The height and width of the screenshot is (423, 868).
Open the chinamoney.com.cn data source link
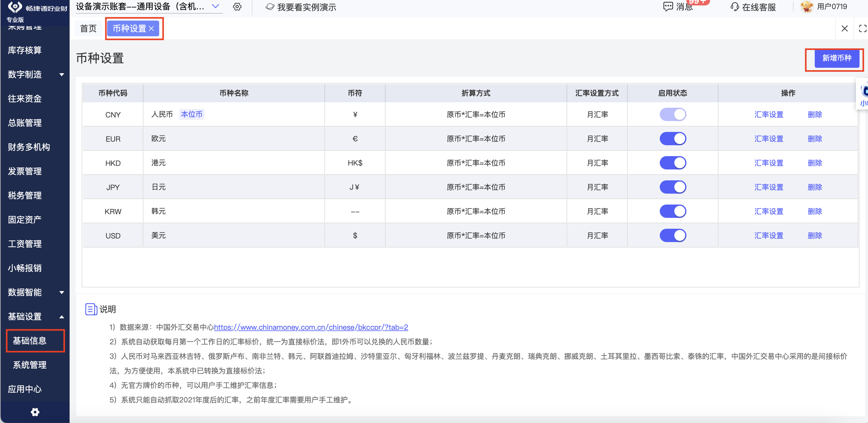(x=311, y=327)
